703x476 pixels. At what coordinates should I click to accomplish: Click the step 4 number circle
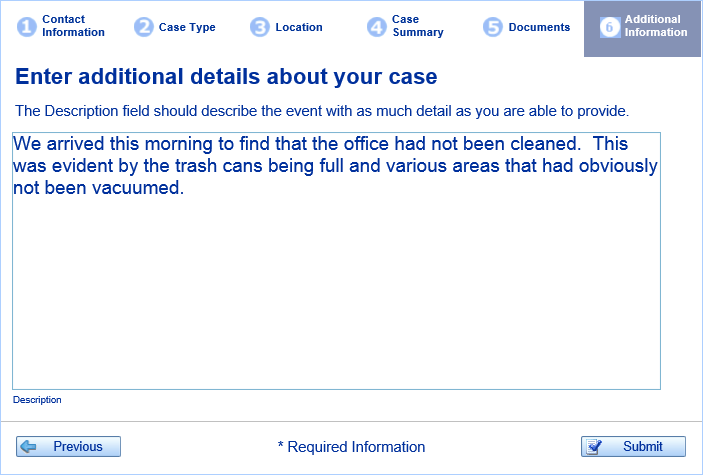pyautogui.click(x=377, y=27)
